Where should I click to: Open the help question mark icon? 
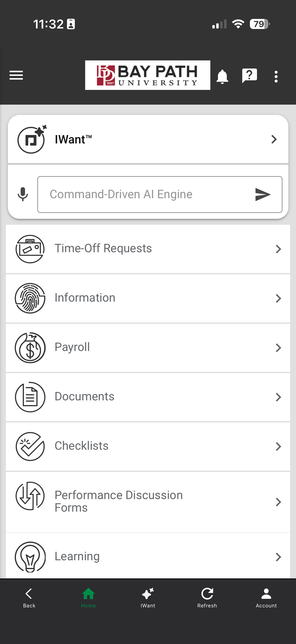coord(249,75)
